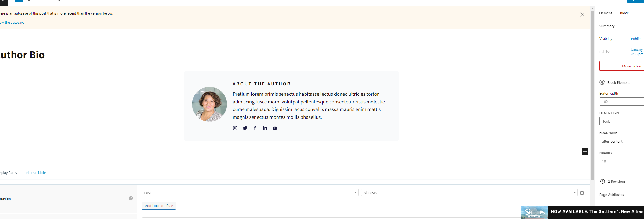Open the Hook Name after_content dropdown
Screen dimensions: 644x219
tap(622, 141)
